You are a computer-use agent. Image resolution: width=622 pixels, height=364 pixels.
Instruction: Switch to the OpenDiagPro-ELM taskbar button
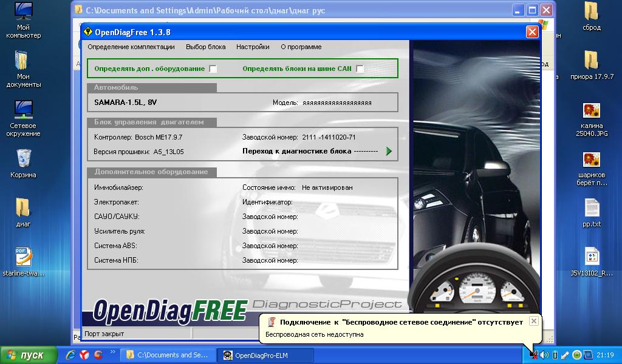(x=265, y=356)
